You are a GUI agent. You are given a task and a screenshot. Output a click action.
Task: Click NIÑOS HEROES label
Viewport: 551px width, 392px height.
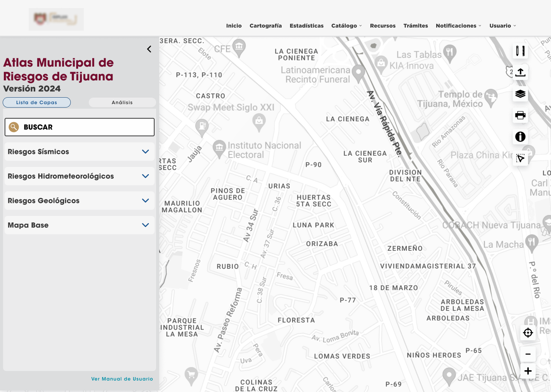(434, 355)
